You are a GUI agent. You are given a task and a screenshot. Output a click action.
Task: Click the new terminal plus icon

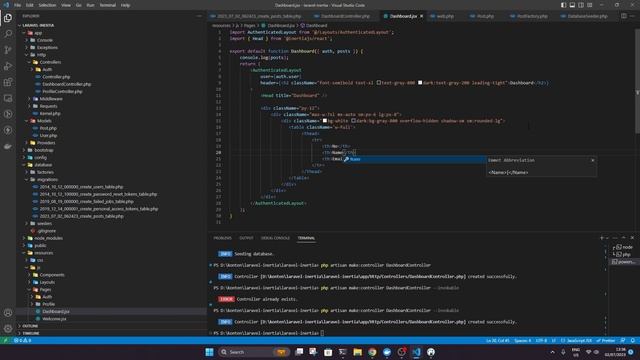602,238
